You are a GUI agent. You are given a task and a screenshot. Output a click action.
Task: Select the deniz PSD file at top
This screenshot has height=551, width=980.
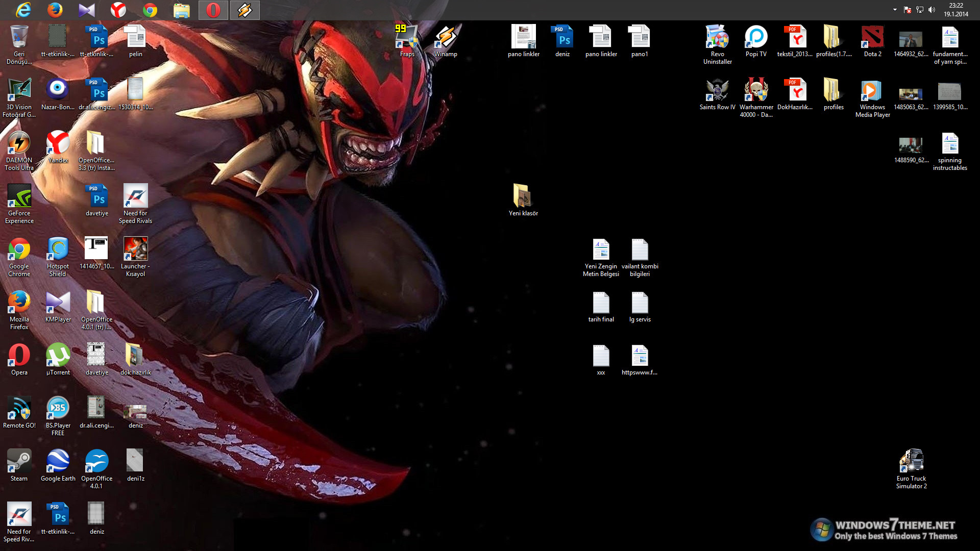pos(562,41)
